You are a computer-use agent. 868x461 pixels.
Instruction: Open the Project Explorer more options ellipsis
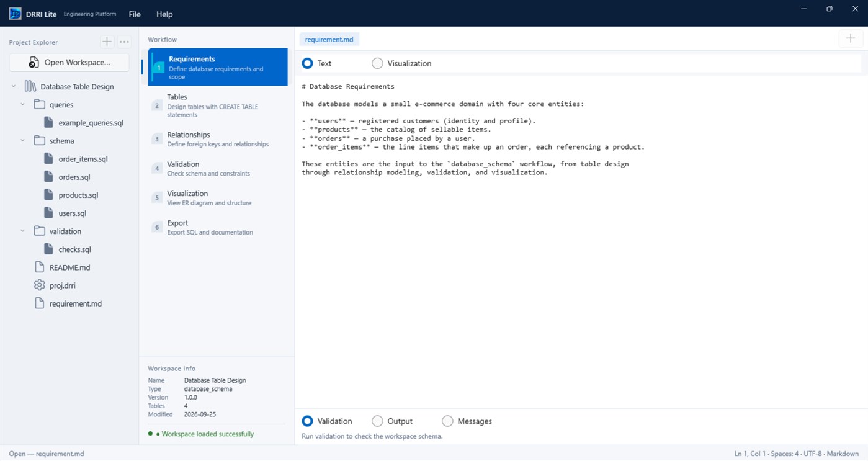[124, 42]
